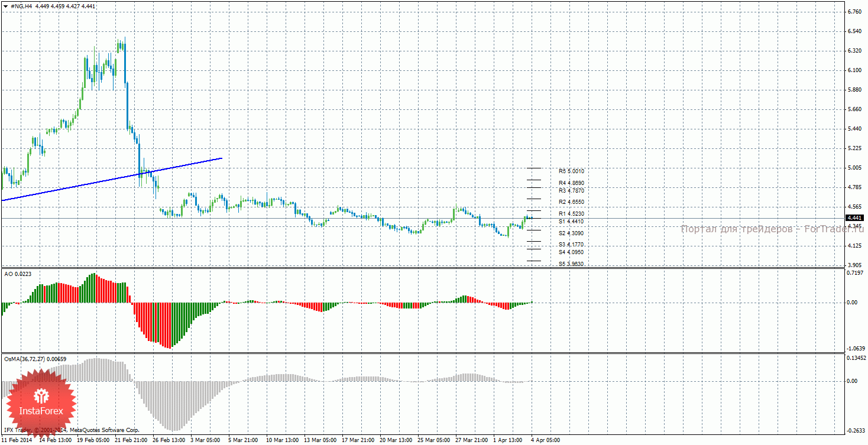868x445 pixels.
Task: Select the R1 4.5230 resistance label
Action: click(x=571, y=213)
